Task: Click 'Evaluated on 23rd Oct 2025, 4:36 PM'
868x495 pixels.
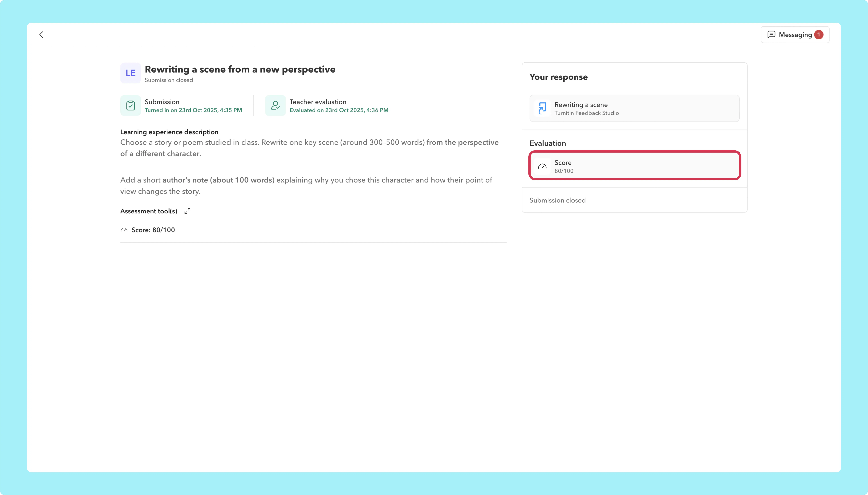Action: [x=339, y=110]
